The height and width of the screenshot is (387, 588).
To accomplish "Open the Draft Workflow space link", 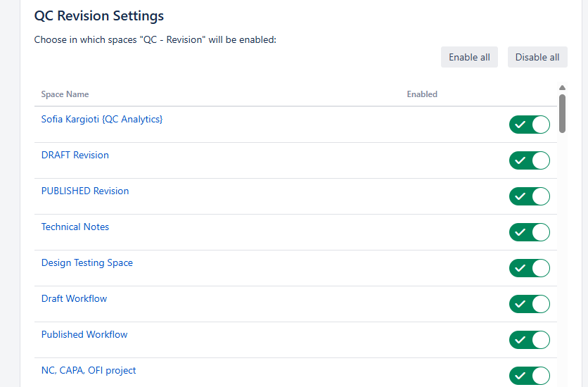I will coord(75,299).
